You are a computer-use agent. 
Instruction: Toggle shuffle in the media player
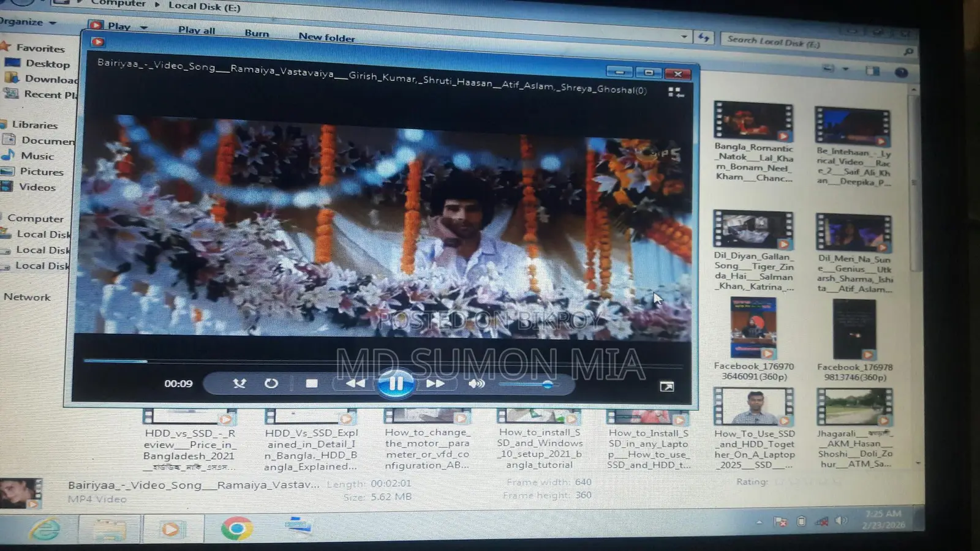click(x=239, y=383)
